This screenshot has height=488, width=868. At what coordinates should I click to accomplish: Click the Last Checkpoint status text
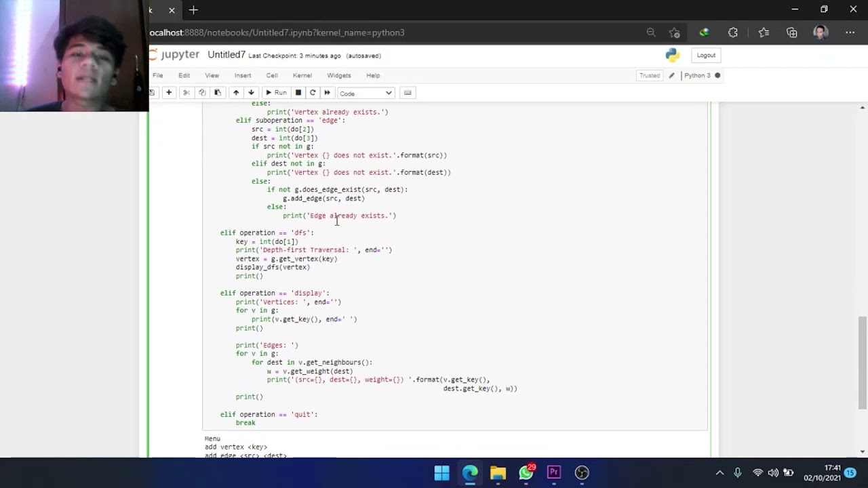294,56
